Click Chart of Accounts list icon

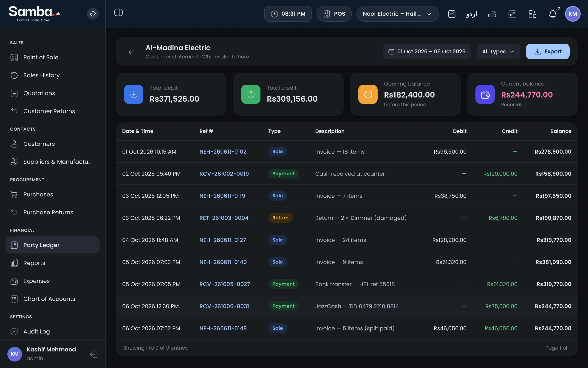[x=14, y=299]
